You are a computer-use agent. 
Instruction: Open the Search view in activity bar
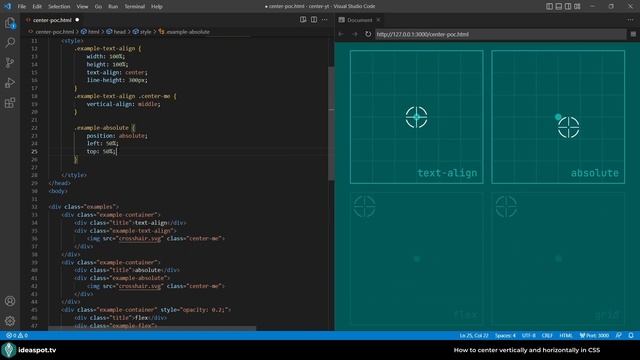tap(10, 42)
